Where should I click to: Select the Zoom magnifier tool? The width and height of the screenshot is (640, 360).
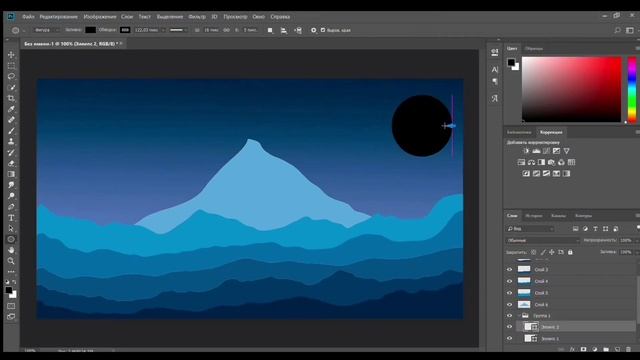coord(11,261)
